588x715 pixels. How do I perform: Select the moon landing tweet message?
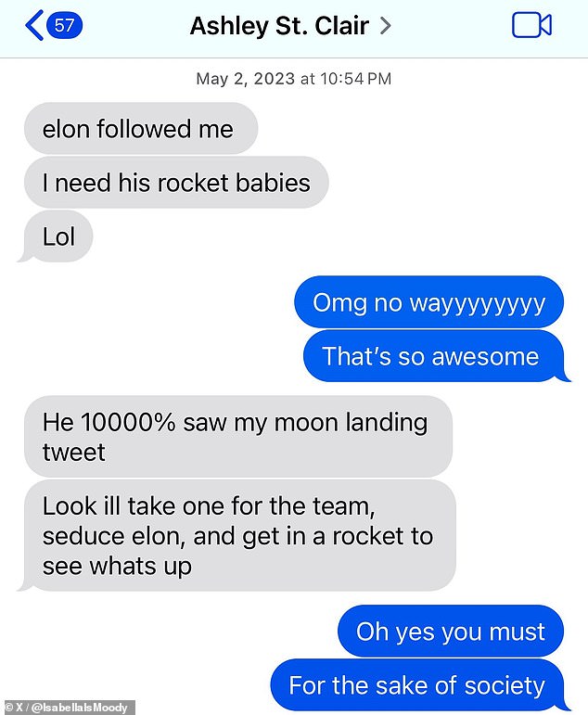coord(238,437)
